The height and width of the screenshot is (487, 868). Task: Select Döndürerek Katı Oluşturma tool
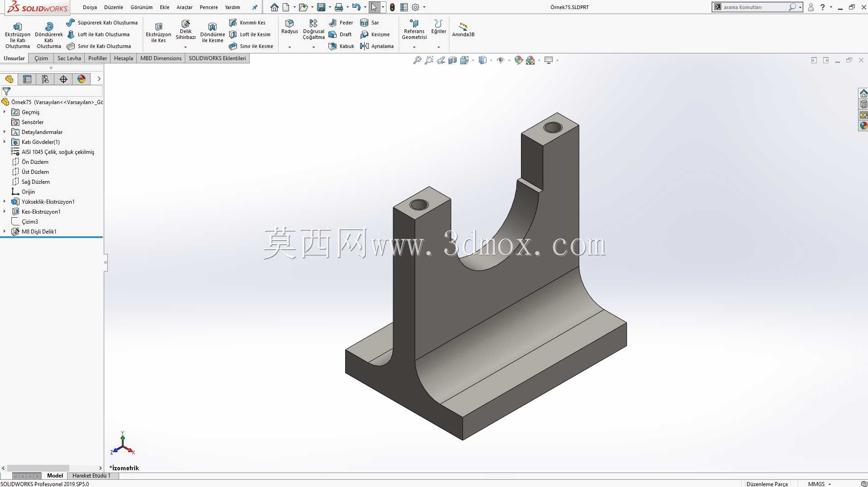pyautogui.click(x=49, y=35)
